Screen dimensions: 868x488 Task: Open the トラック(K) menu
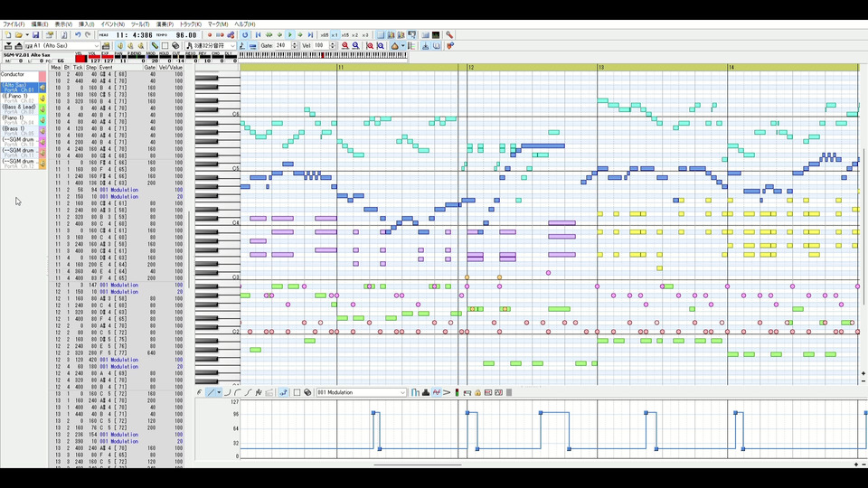pyautogui.click(x=191, y=24)
